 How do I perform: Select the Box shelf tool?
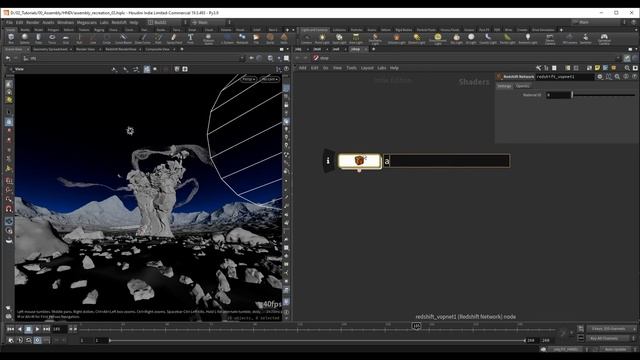(11, 38)
